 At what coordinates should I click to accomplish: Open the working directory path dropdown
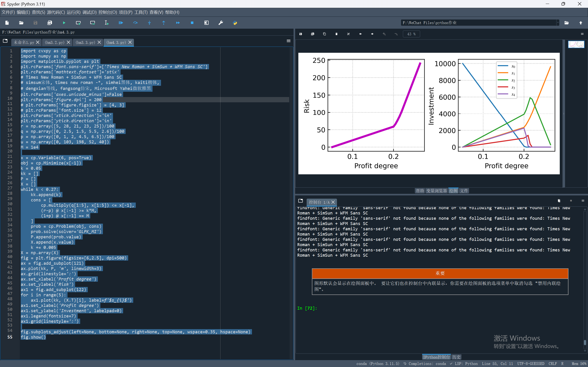click(558, 23)
